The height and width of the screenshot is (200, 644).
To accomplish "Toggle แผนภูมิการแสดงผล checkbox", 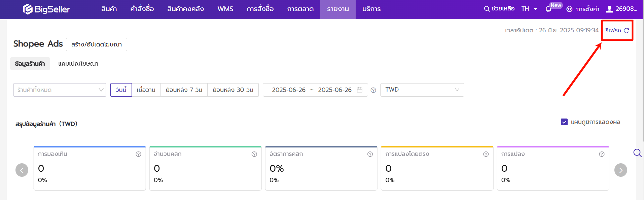I will [x=564, y=122].
